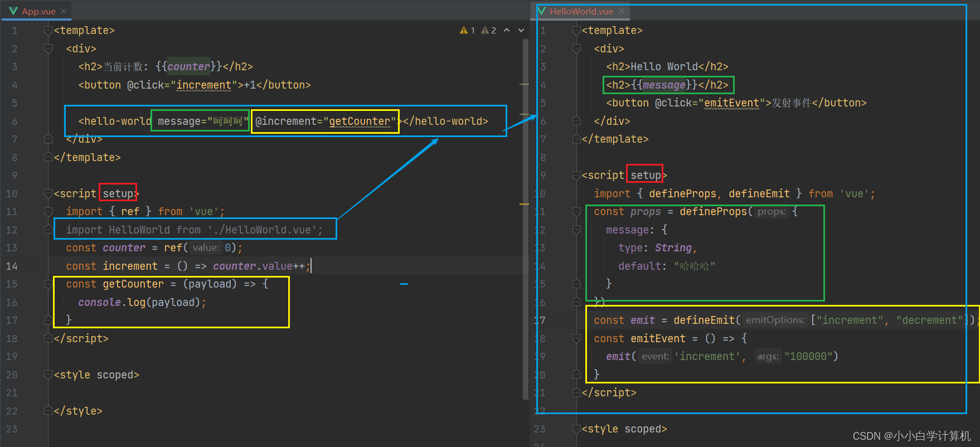Click './HelloWorld.vue' import path string
This screenshot has width=980, height=447.
pyautogui.click(x=262, y=230)
